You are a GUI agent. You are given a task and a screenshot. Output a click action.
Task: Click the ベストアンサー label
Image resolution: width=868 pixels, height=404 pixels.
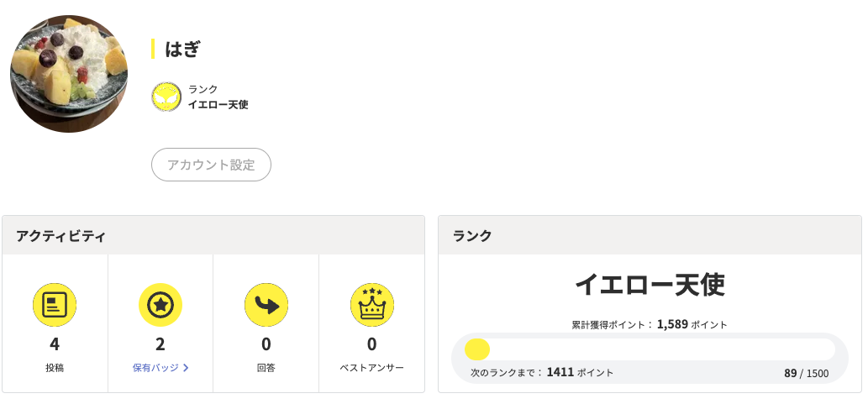[x=372, y=368]
